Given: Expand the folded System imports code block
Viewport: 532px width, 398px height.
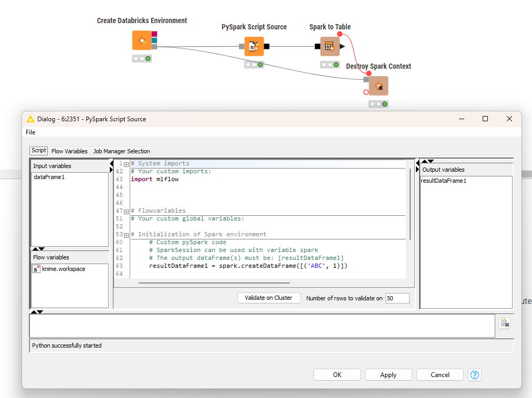Looking at the screenshot, I should (x=126, y=164).
